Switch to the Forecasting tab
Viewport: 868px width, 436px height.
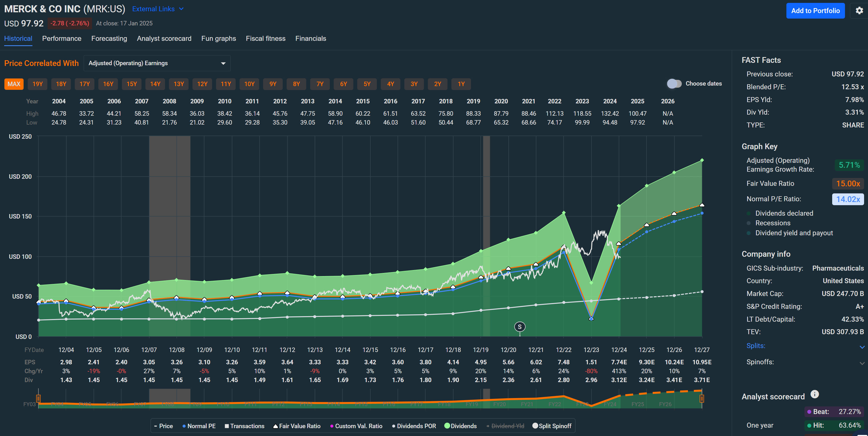tap(109, 38)
